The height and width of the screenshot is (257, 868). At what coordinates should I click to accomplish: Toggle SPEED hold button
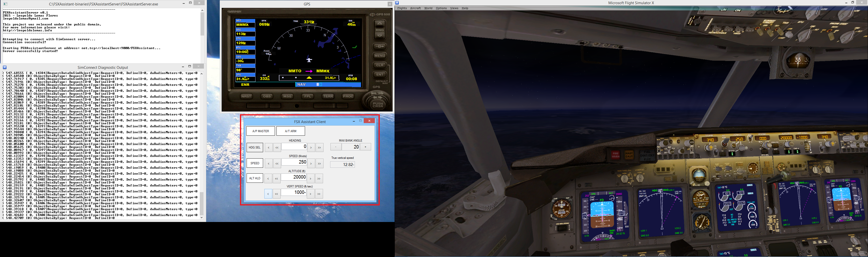point(254,163)
